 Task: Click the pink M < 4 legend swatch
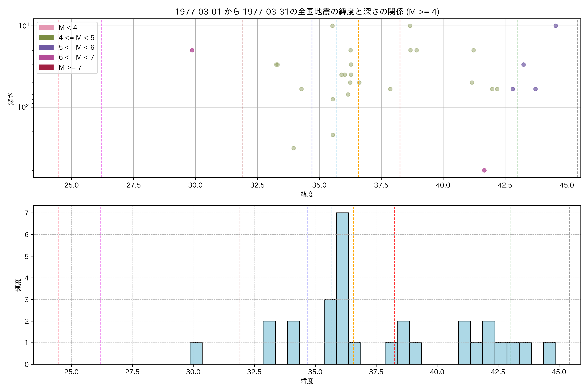point(46,27)
